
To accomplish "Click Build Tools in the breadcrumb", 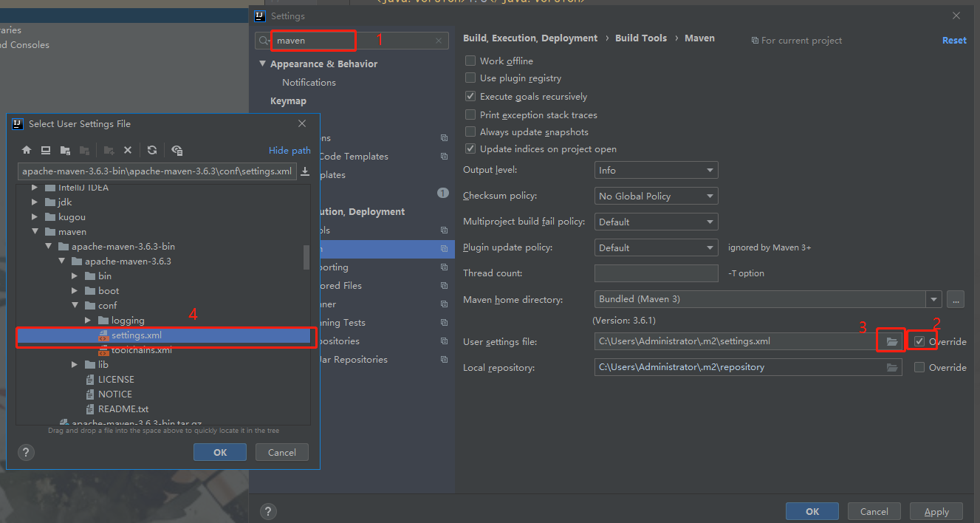I will click(x=641, y=38).
